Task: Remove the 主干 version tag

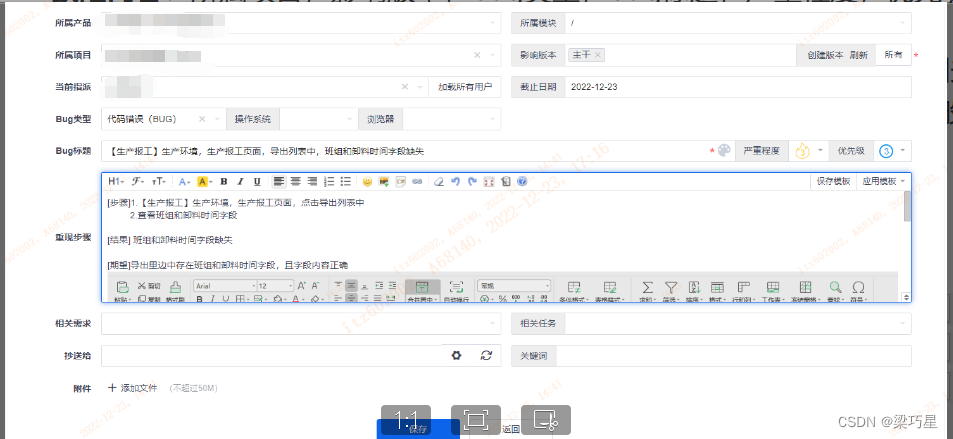Action: tap(598, 55)
